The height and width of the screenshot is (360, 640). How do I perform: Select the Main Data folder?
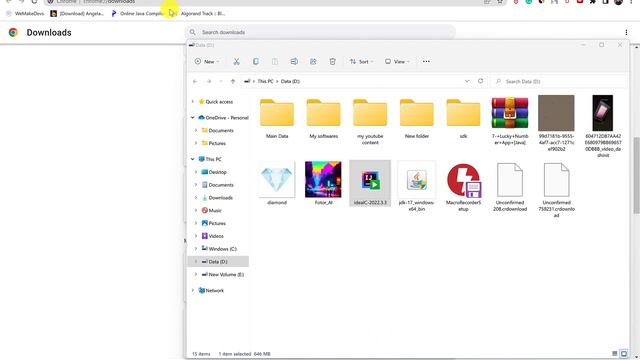pyautogui.click(x=277, y=118)
